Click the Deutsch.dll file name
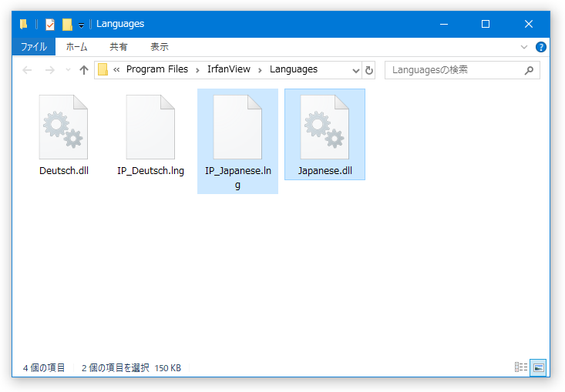 point(64,171)
